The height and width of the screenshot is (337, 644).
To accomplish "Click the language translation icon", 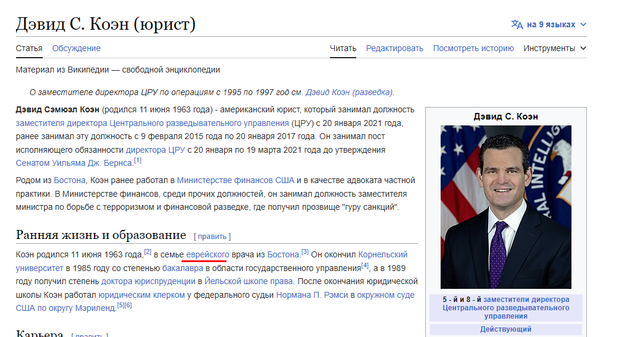I will [x=517, y=24].
